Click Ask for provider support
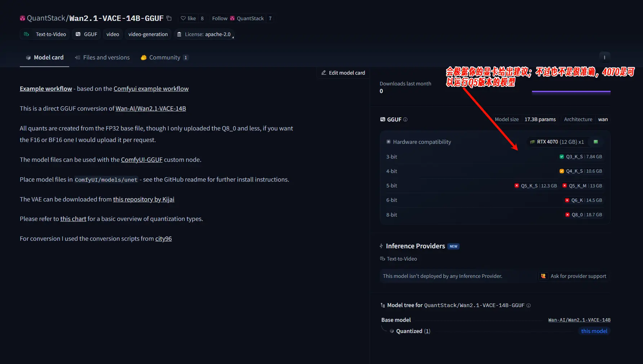This screenshot has width=643, height=364. (573, 276)
